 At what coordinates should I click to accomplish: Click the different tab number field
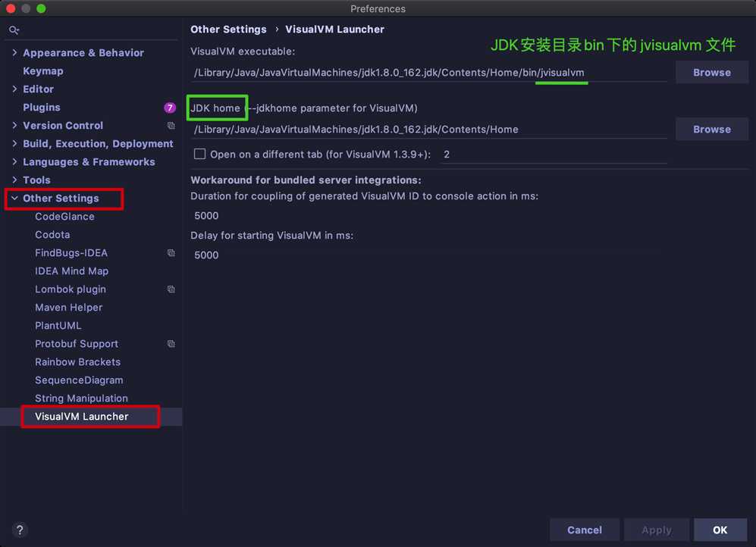click(x=554, y=155)
